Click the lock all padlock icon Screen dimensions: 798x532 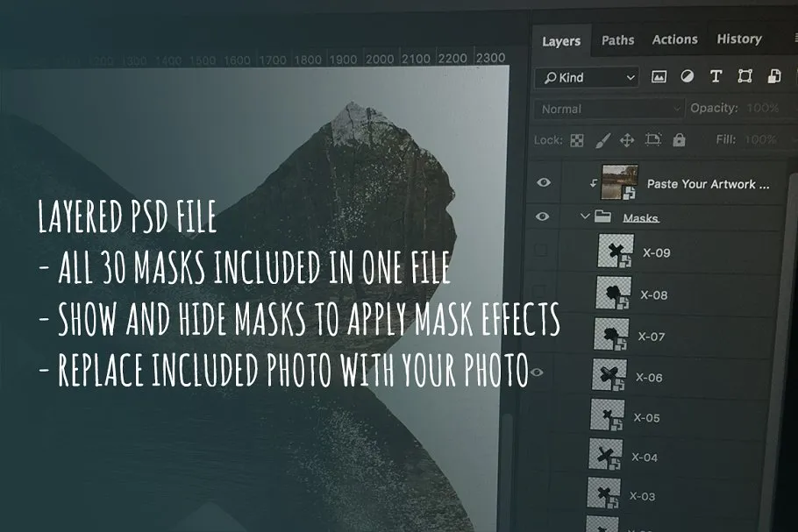coord(679,140)
